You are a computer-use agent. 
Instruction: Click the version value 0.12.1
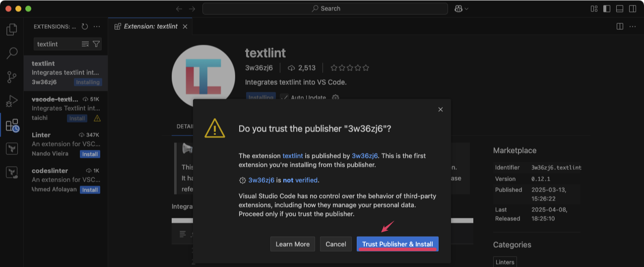pyautogui.click(x=542, y=179)
